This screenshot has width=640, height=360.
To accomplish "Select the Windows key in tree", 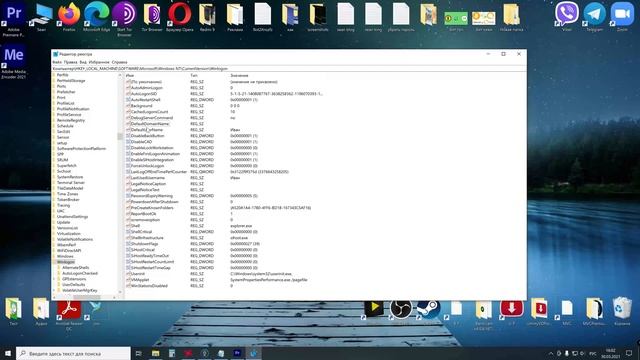I will pyautogui.click(x=65, y=256).
